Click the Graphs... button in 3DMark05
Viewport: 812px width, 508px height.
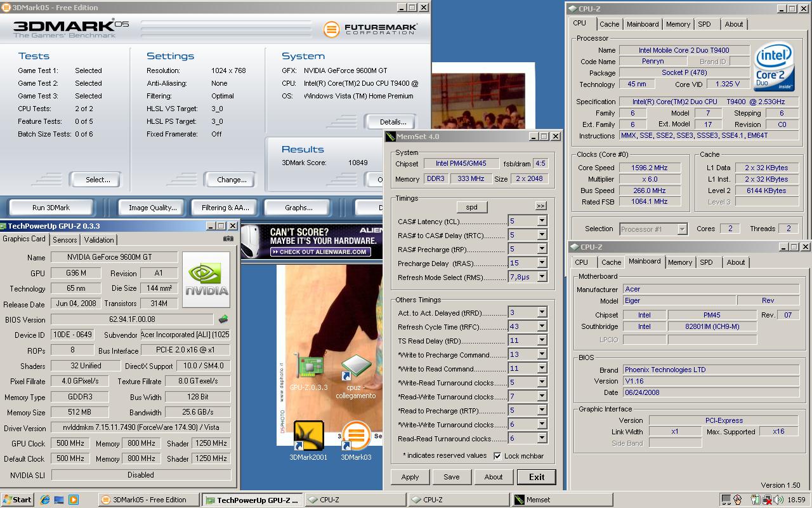click(298, 207)
